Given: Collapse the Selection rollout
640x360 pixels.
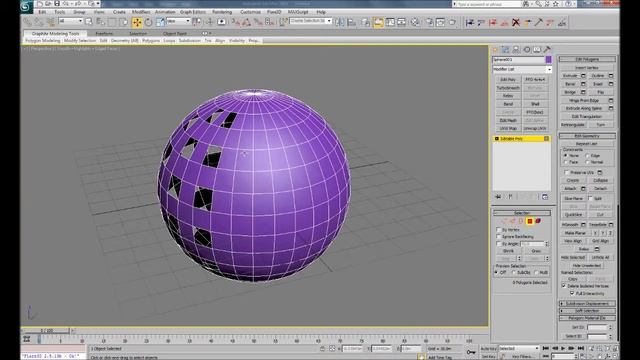Looking at the screenshot, I should [x=522, y=213].
